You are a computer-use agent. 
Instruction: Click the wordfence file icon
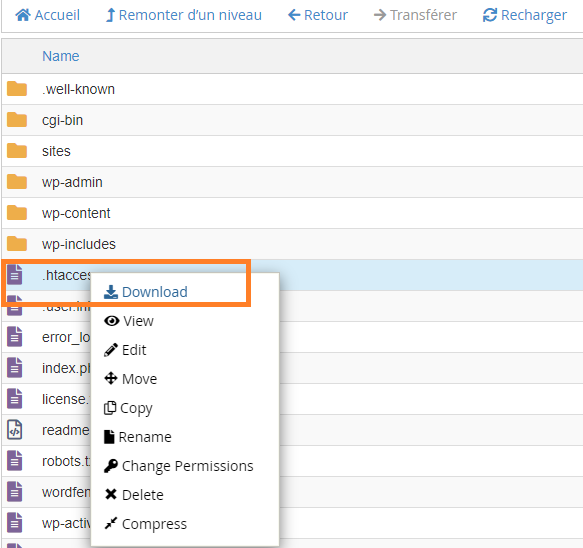coord(15,492)
